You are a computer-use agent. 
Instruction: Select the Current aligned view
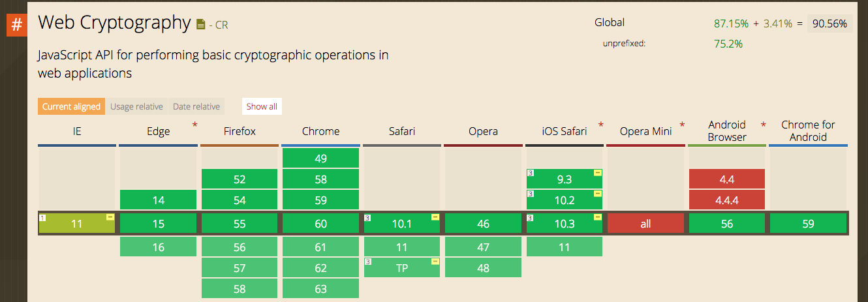point(72,106)
